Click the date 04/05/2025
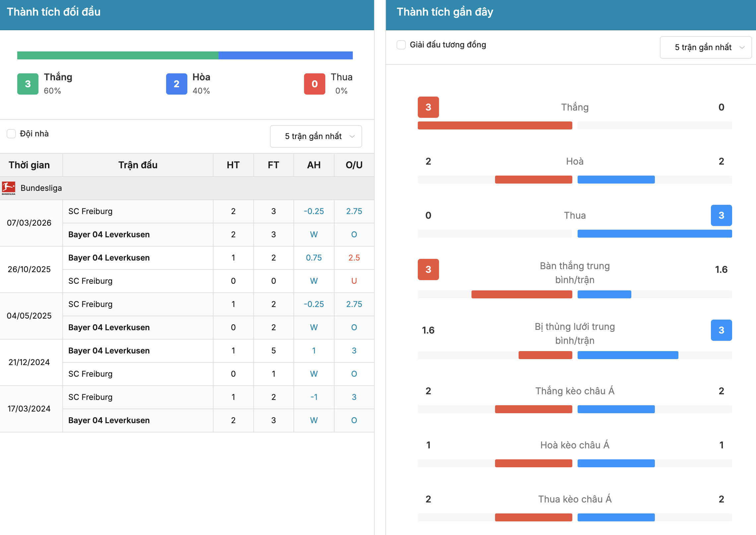The width and height of the screenshot is (756, 535). click(29, 316)
